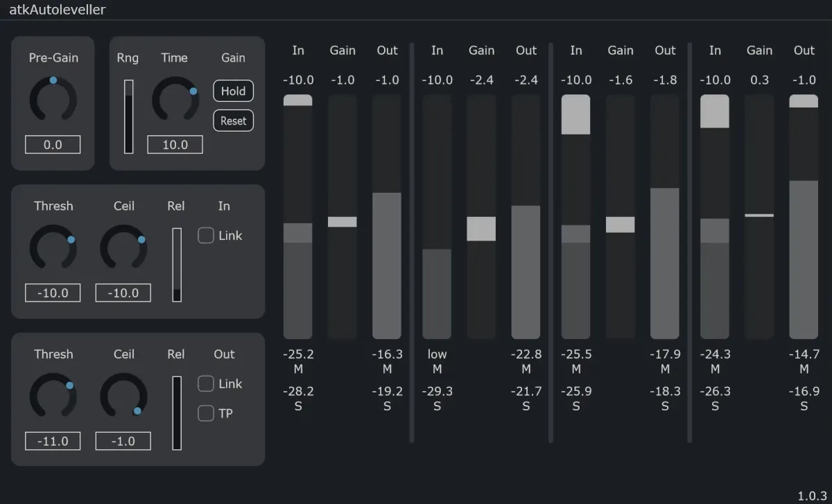Click the output Ceil field showing -1.0
The height and width of the screenshot is (504, 832).
[x=123, y=441]
